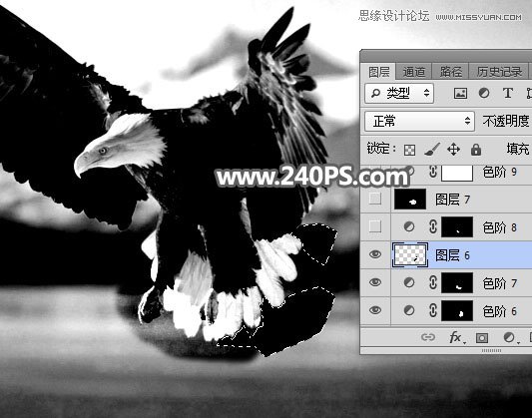Click the panel resize grip
The image size is (532, 418).
pyautogui.click(x=491, y=350)
